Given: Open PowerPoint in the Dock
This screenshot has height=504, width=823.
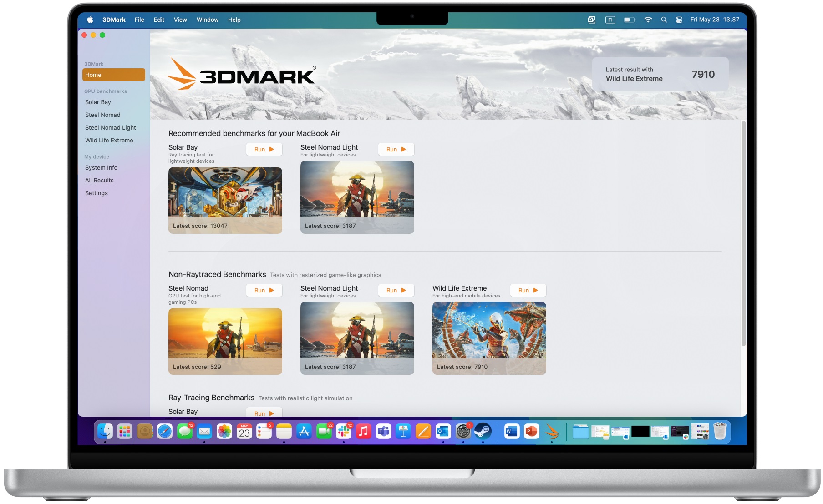Looking at the screenshot, I should coord(532,431).
